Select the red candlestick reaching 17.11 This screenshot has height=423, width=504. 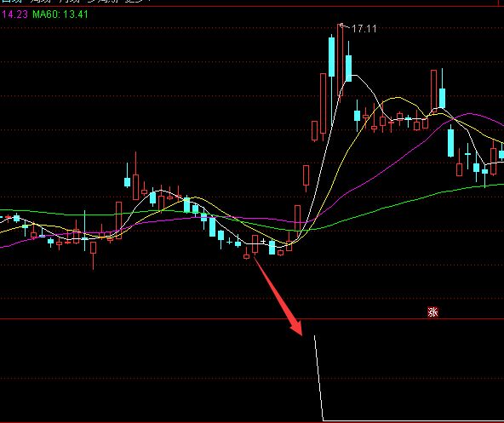click(340, 60)
